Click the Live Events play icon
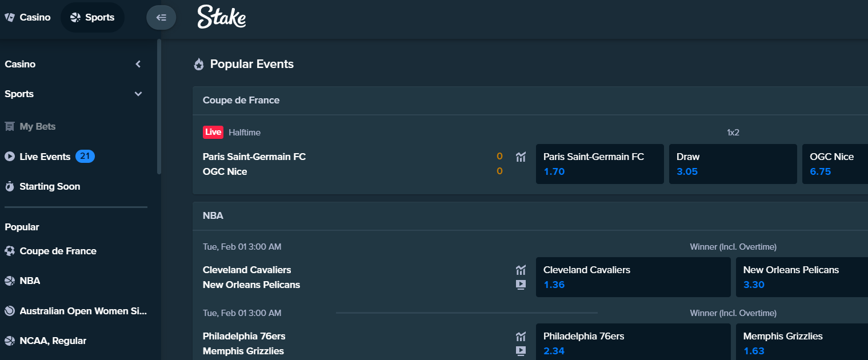868x360 pixels. pyautogui.click(x=10, y=156)
